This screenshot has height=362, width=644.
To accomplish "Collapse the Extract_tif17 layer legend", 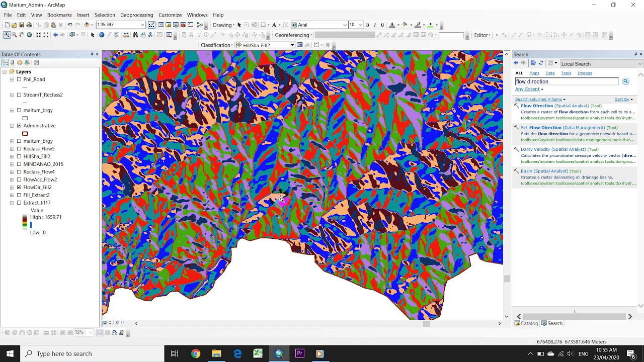I will pyautogui.click(x=12, y=203).
